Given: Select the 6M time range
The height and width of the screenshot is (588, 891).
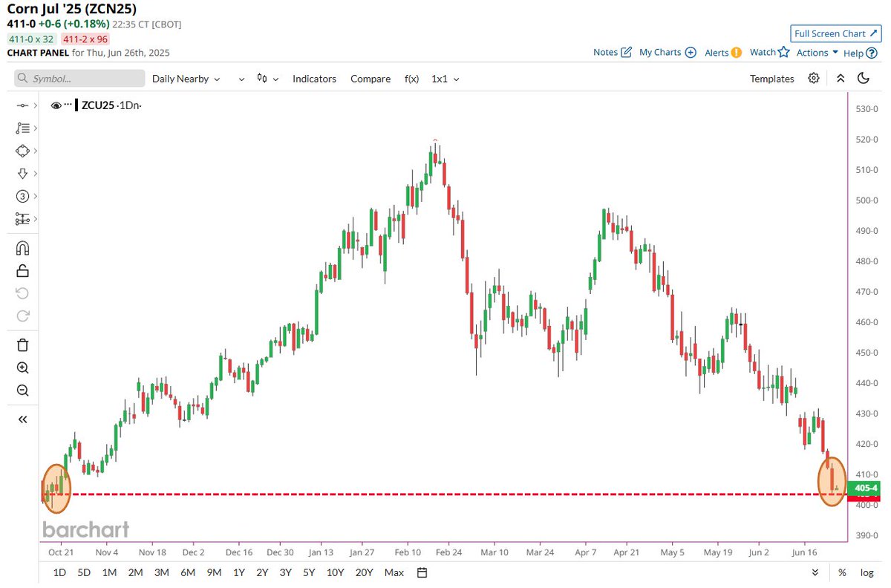Looking at the screenshot, I should [x=188, y=572].
